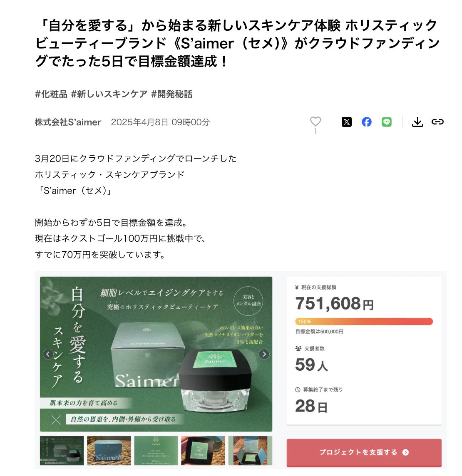The width and height of the screenshot is (462, 476).
Task: Open the #化粧品 hashtag
Action: (x=51, y=94)
